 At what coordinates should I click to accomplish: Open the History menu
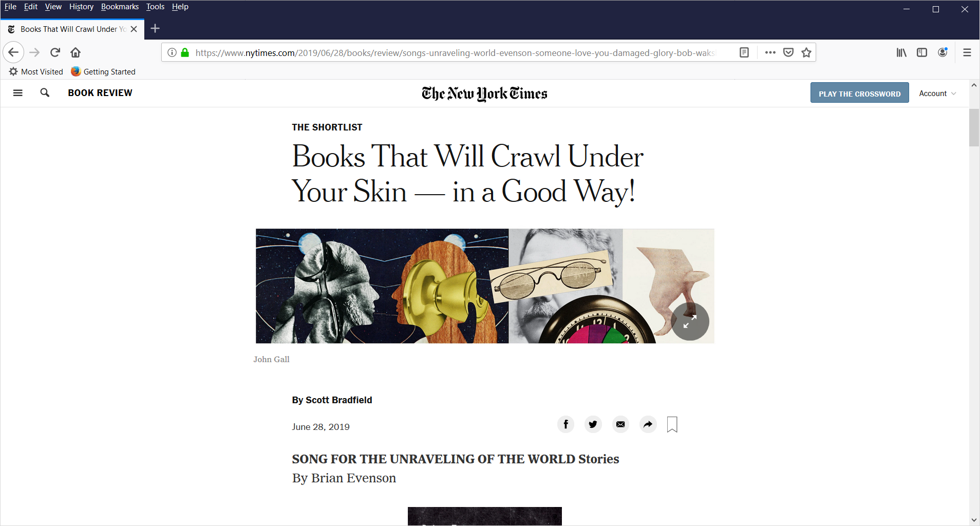pos(81,7)
